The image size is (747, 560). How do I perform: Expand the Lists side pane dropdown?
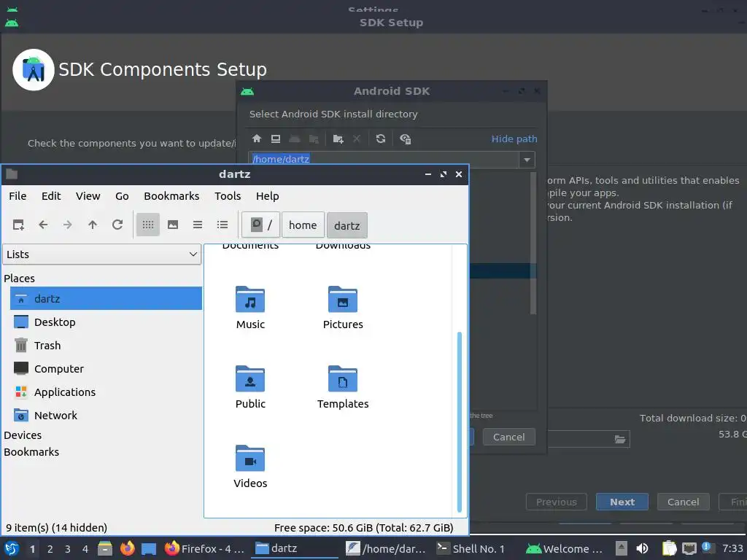point(102,254)
